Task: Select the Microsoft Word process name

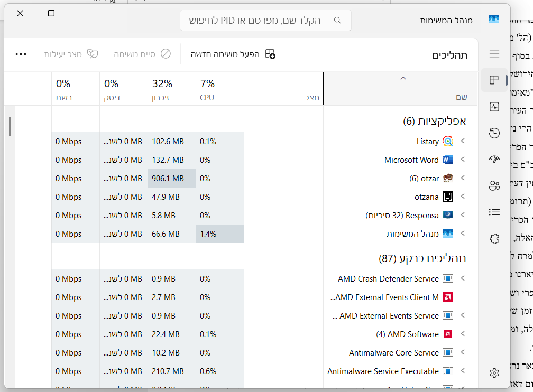Action: [411, 160]
